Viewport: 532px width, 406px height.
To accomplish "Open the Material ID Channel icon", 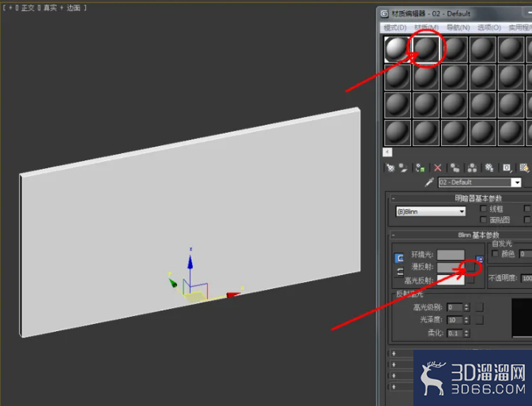I will [x=507, y=167].
